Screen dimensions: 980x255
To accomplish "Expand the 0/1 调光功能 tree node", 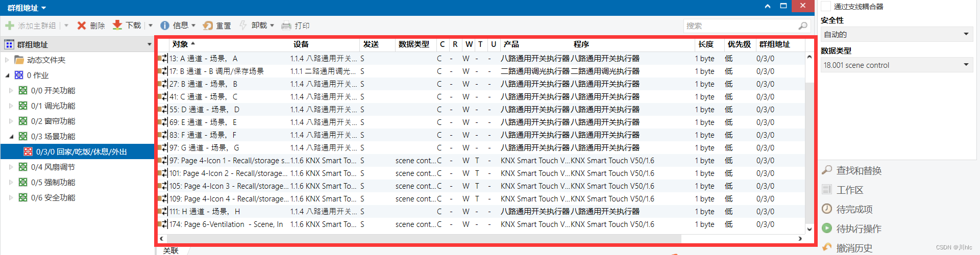I will click(x=11, y=106).
